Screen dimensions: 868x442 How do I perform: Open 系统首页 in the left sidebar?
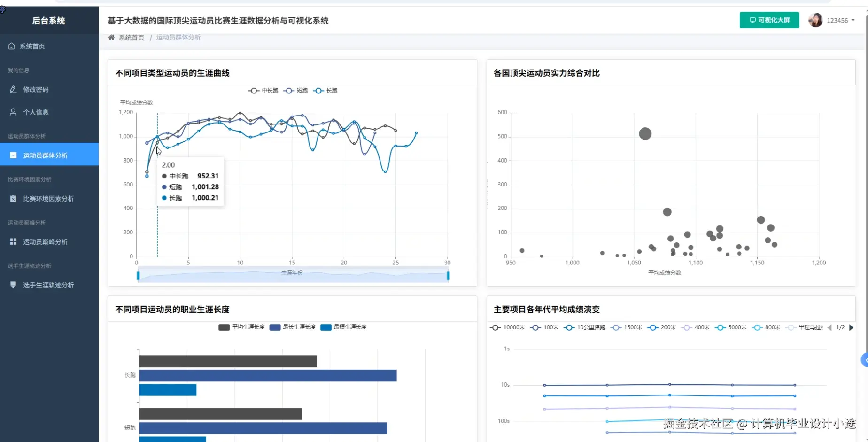tap(49, 46)
